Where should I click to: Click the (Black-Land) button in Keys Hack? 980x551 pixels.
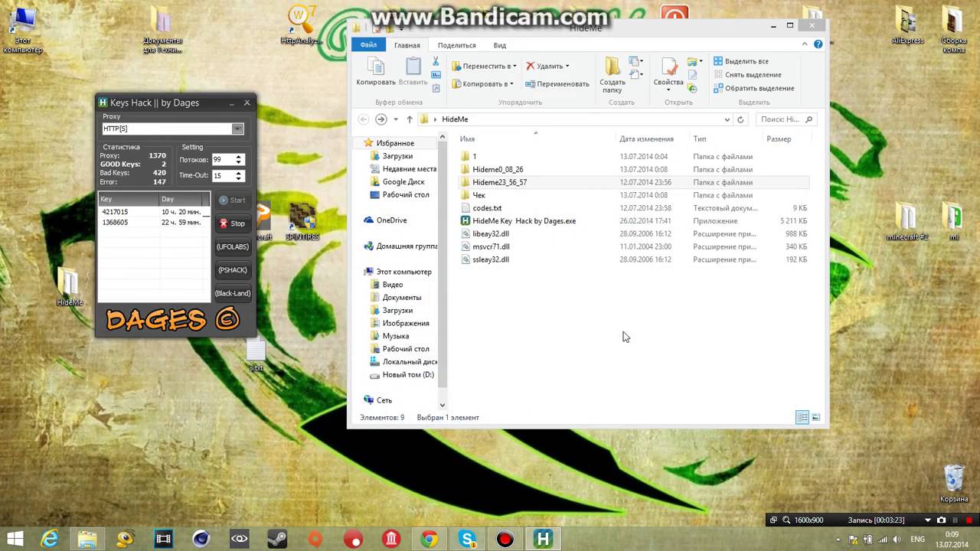coord(232,293)
